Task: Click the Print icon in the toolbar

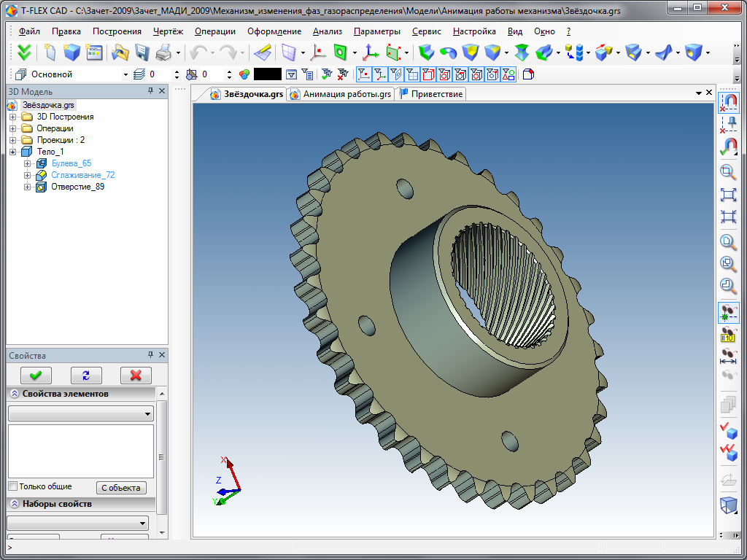Action: [x=163, y=52]
